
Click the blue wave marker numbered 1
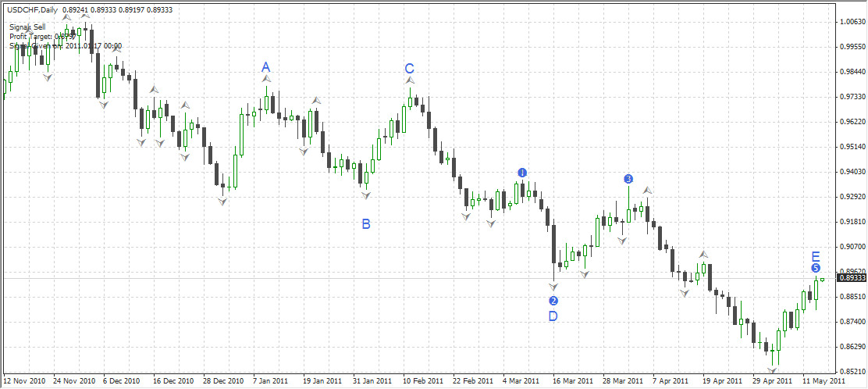point(522,172)
